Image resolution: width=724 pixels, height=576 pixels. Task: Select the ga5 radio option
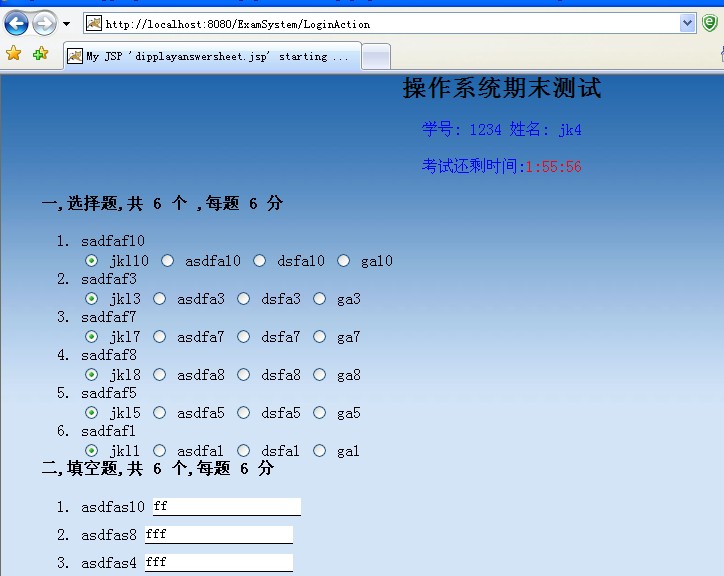[319, 412]
